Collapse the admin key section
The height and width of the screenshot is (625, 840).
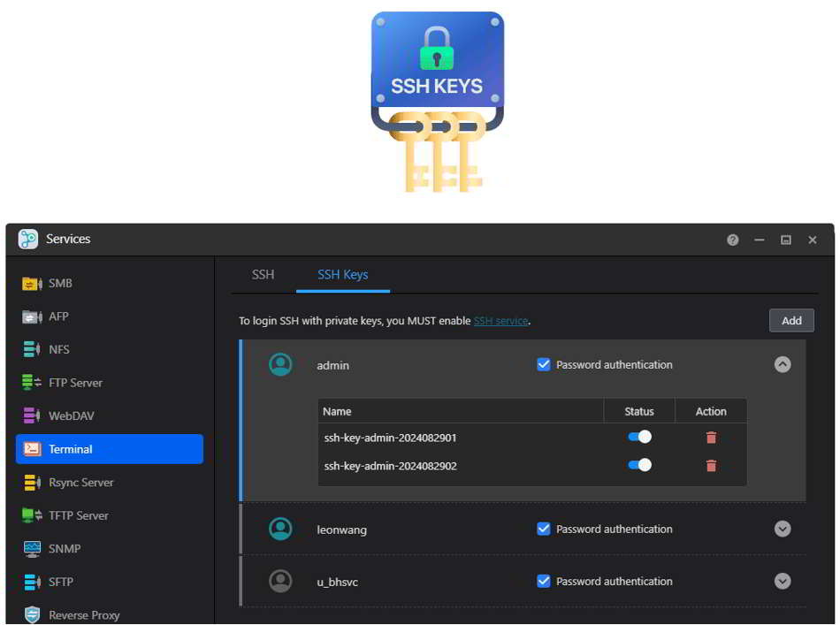click(x=783, y=365)
